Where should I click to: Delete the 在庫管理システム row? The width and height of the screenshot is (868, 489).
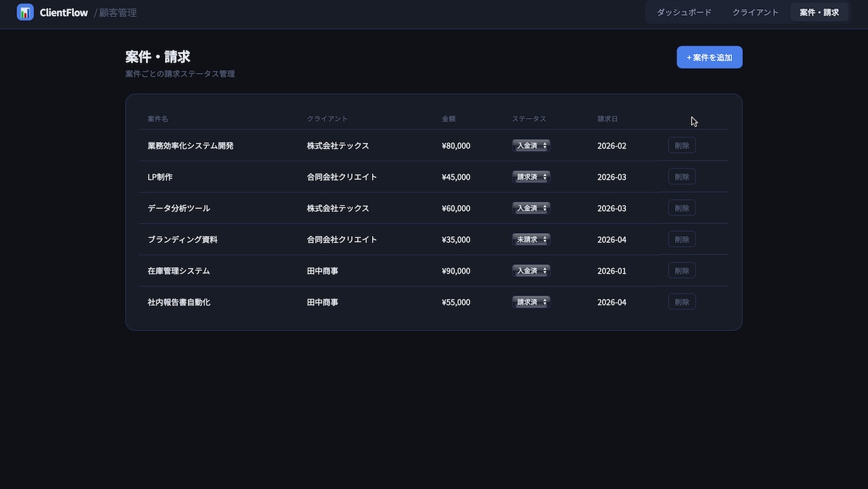682,271
